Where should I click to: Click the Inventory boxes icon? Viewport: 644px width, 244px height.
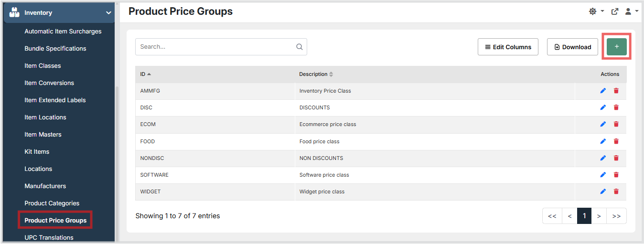tap(14, 12)
